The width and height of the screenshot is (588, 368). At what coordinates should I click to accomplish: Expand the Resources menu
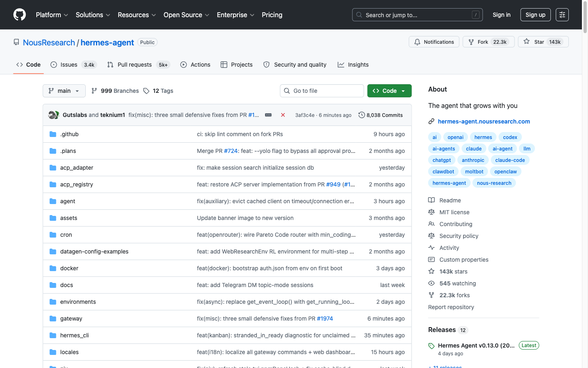[x=137, y=15]
